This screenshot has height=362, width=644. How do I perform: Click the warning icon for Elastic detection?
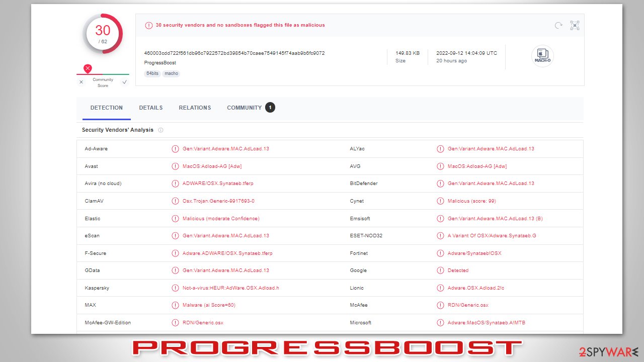(175, 219)
